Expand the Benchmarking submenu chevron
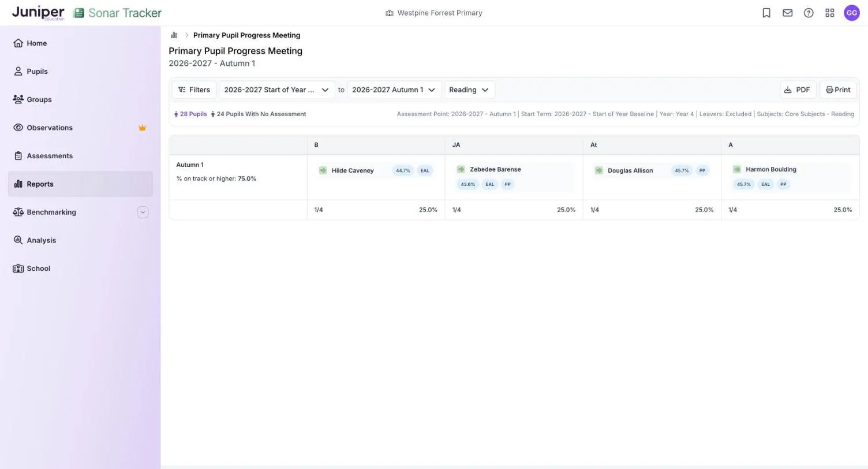Screen dimensions: 868x469 click(143, 212)
